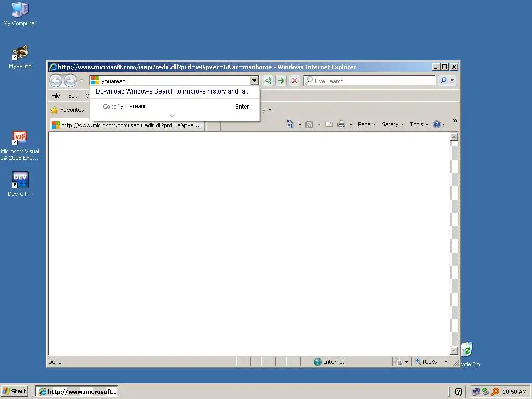Image resolution: width=532 pixels, height=399 pixels.
Task: Click the Protected Mode lock icon
Action: (x=398, y=362)
